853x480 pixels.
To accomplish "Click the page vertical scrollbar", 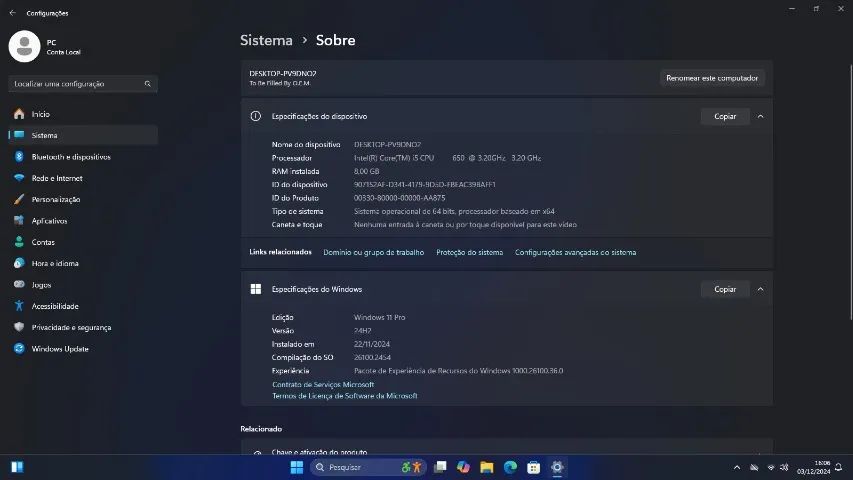I will pyautogui.click(x=850, y=193).
